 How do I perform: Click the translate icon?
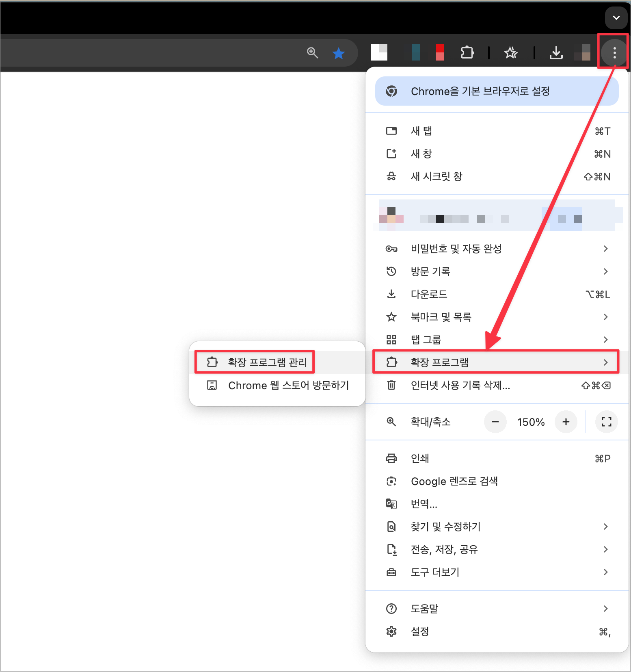(391, 504)
